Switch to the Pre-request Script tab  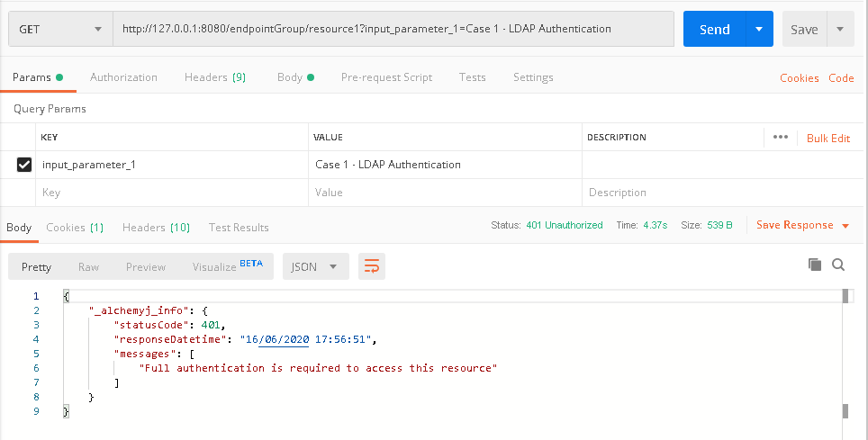(386, 77)
